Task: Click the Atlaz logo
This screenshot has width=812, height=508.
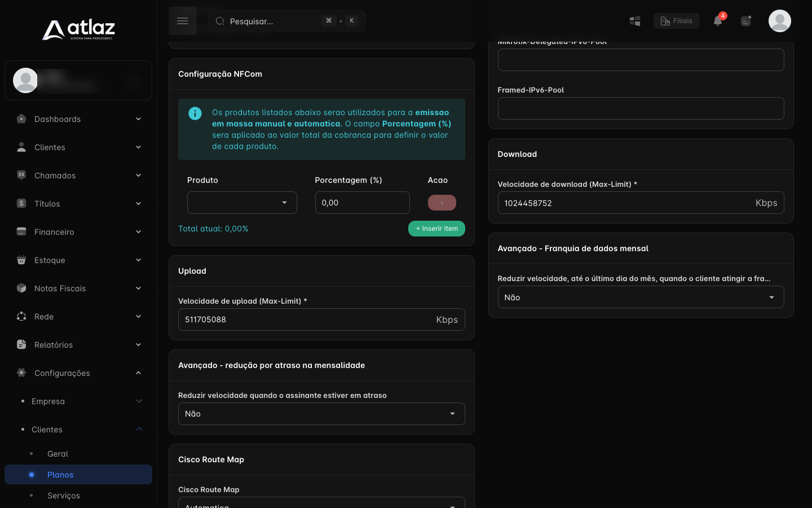Action: point(78,30)
